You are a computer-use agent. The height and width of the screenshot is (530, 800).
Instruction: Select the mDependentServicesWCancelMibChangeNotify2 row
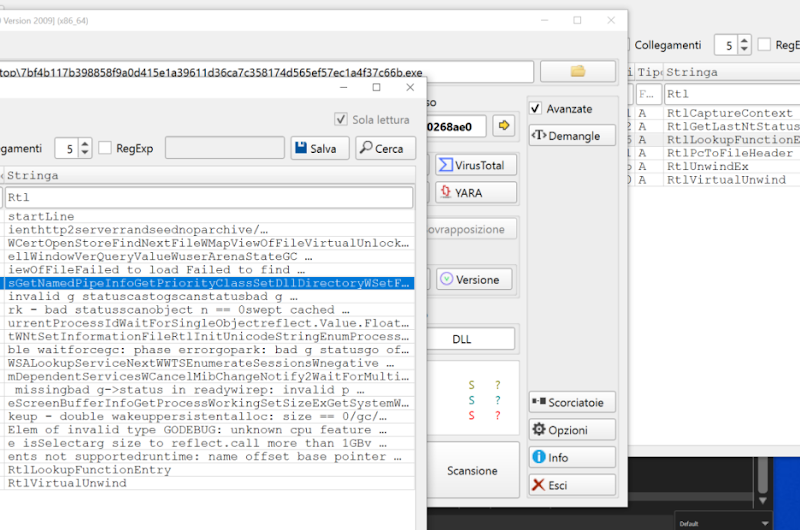tap(209, 376)
